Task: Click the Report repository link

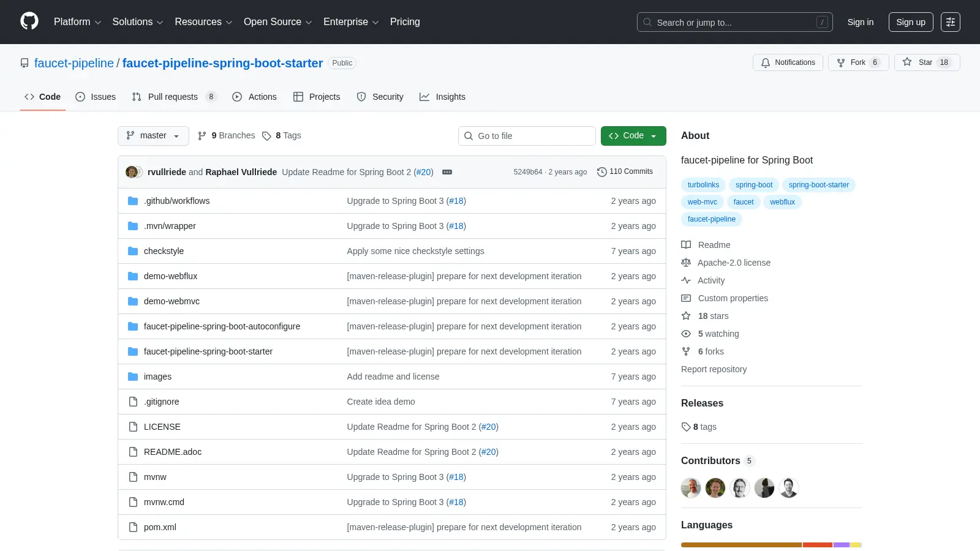Action: tap(714, 369)
